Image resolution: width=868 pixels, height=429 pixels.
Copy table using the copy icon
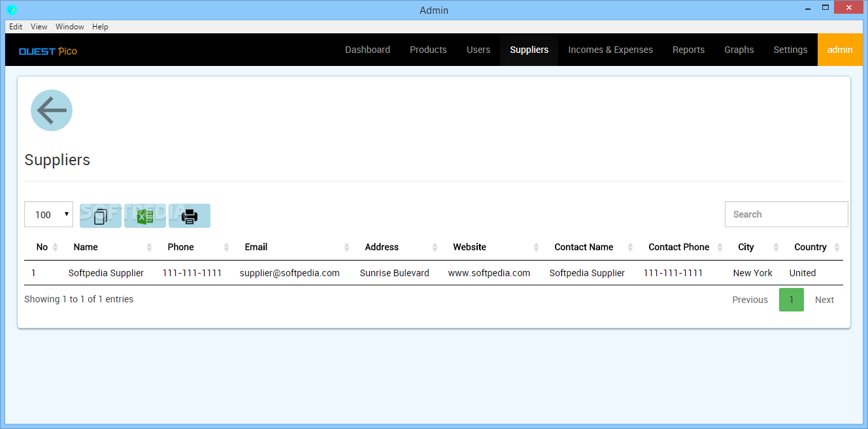(x=101, y=215)
